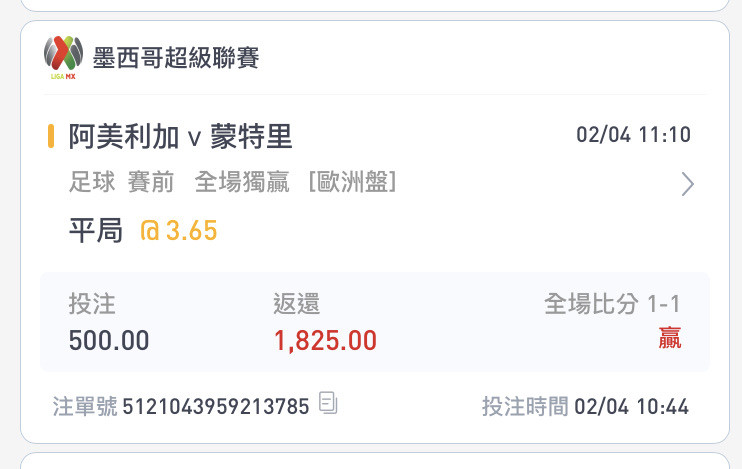742x469 pixels.
Task: Click the 全場獨贏 [歐洲盤] market label
Action: (296, 182)
